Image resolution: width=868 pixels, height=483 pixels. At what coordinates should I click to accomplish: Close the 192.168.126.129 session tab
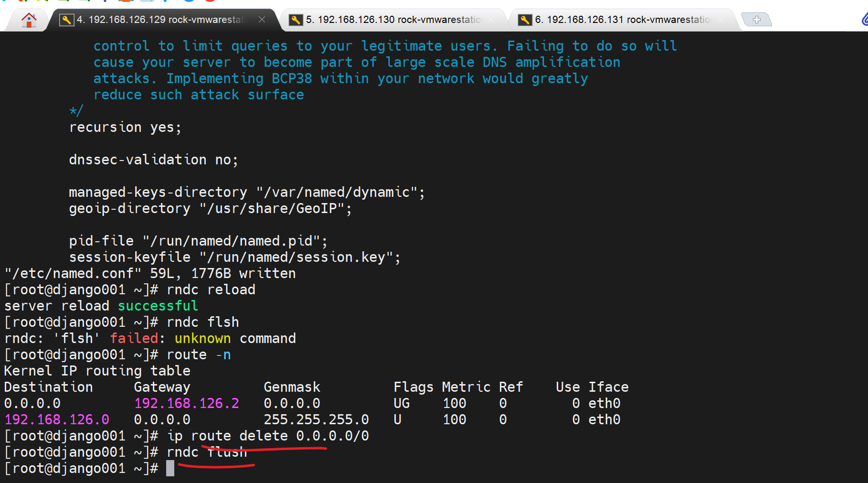(x=262, y=20)
